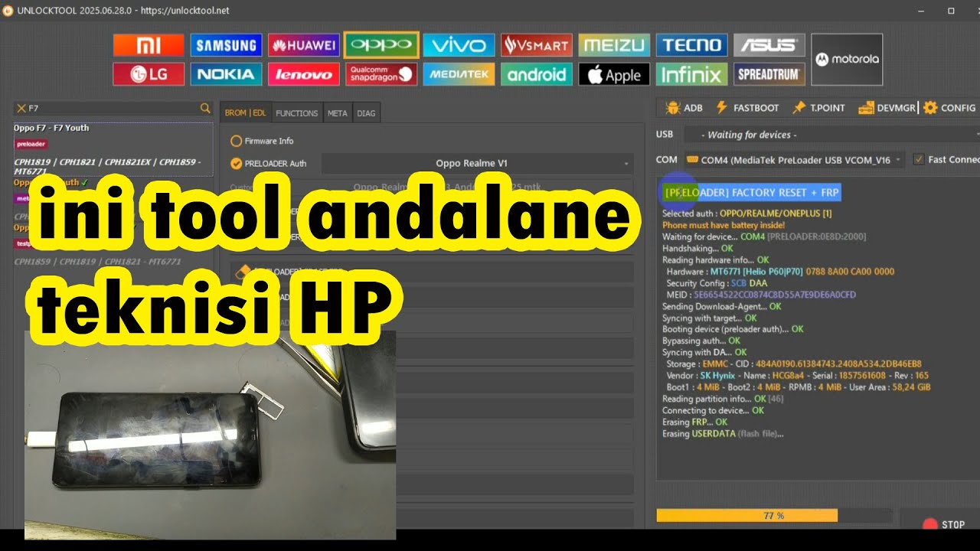Click the preloader tag under Oppo F7
The image size is (980, 551).
[31, 144]
